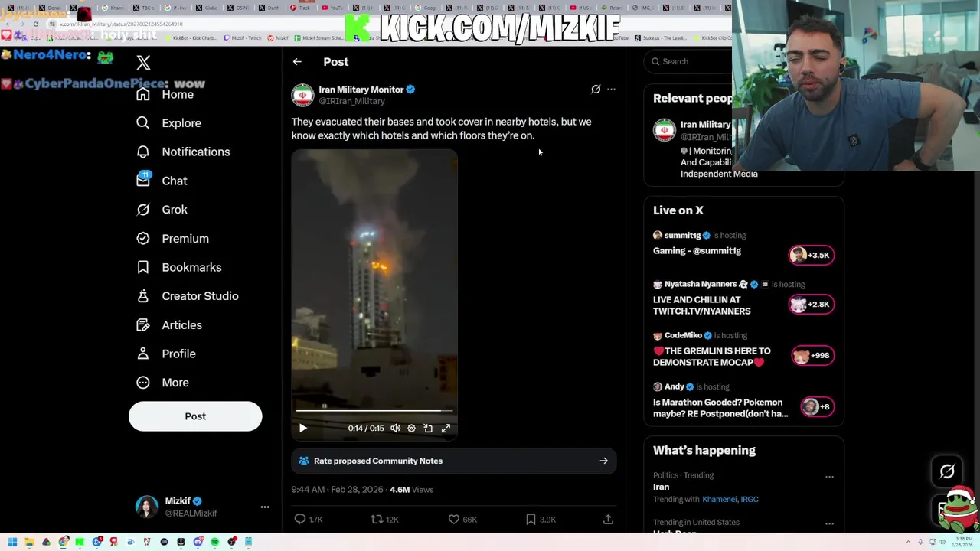The width and height of the screenshot is (980, 551).
Task: Open the Creator Studio icon
Action: (x=143, y=295)
